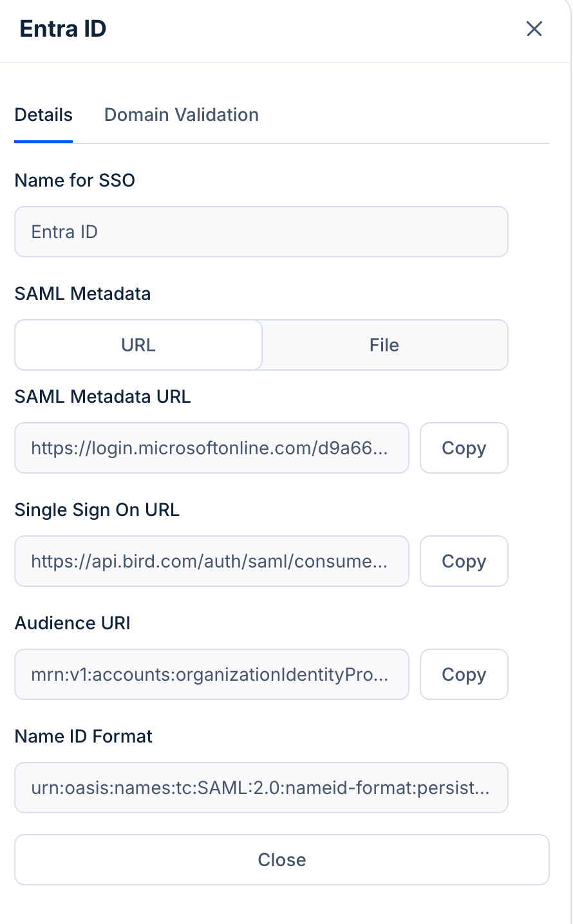Copy the SAML Metadata URL
The image size is (573, 924).
[x=464, y=448]
